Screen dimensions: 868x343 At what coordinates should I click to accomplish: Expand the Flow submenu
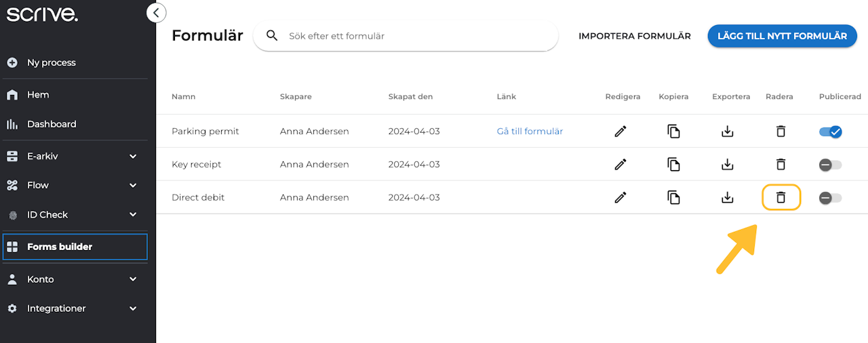[133, 185]
